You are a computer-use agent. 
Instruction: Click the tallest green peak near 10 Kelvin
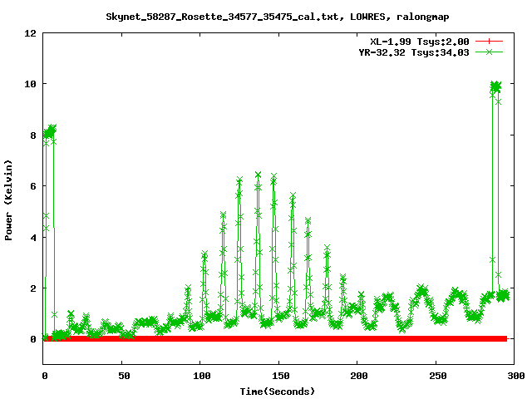495,86
